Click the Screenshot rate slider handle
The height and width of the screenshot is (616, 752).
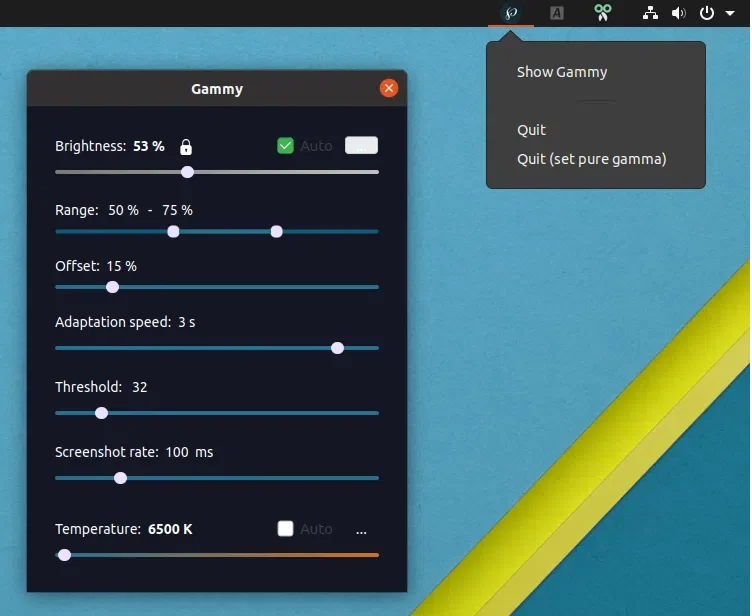120,478
